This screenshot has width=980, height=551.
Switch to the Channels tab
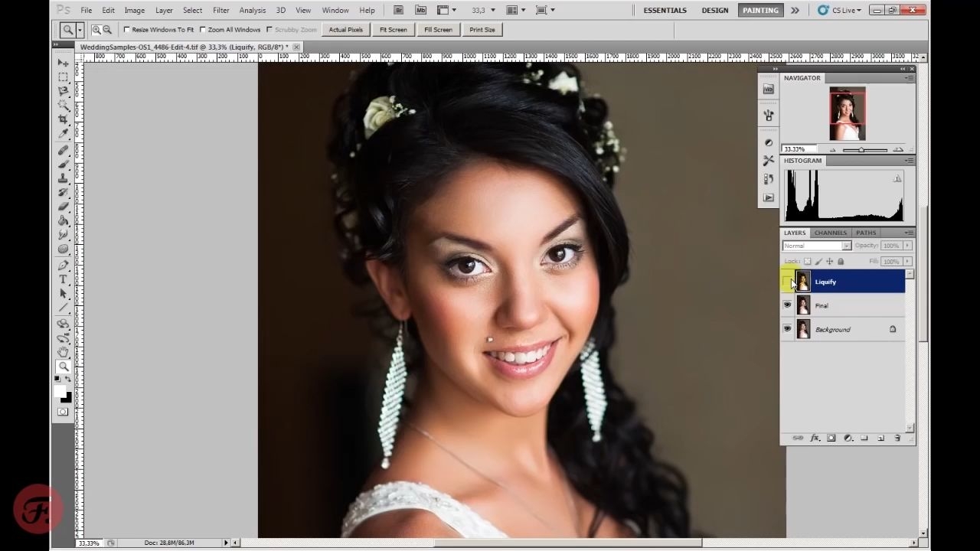(830, 233)
